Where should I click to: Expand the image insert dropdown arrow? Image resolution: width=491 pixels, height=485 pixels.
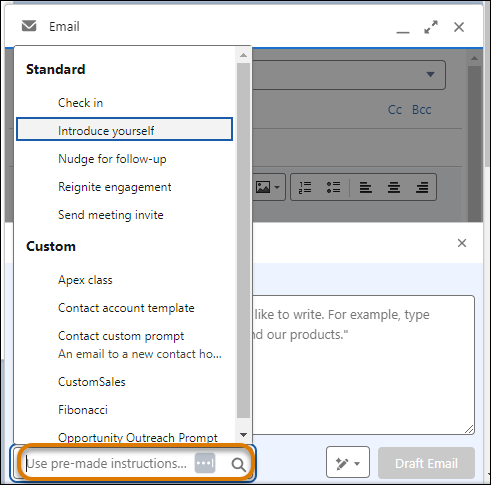(277, 187)
